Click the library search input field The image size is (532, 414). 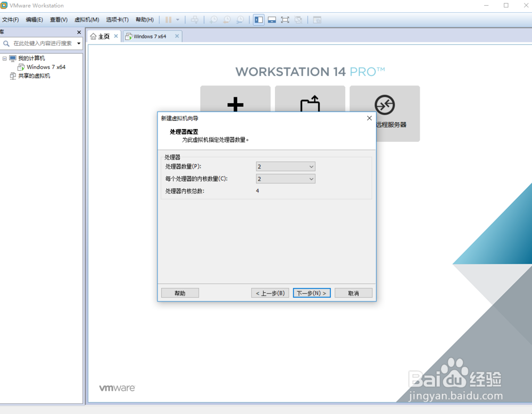(43, 44)
